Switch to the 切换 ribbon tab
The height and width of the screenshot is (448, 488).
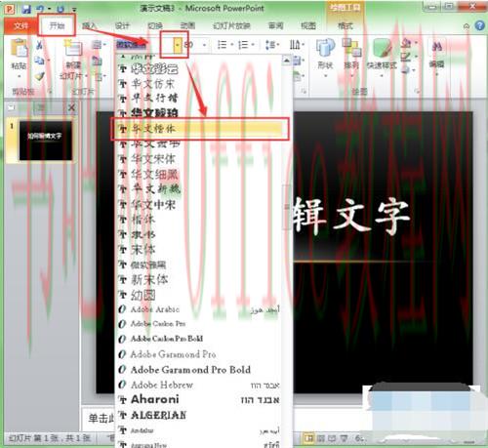pos(155,25)
